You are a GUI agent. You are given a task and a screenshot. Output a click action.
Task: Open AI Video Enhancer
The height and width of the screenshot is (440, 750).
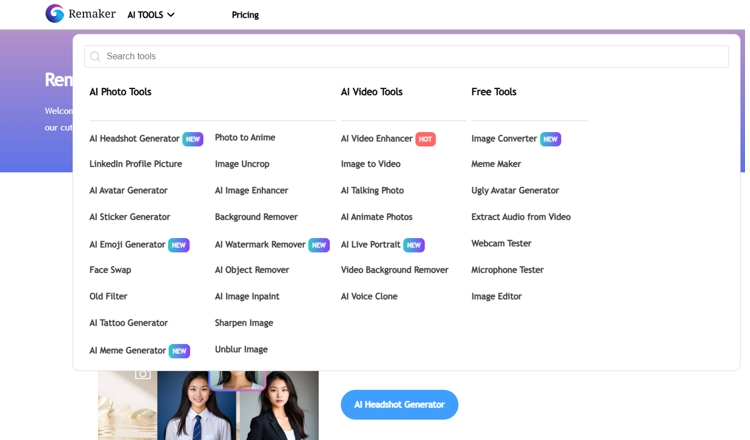pyautogui.click(x=376, y=139)
